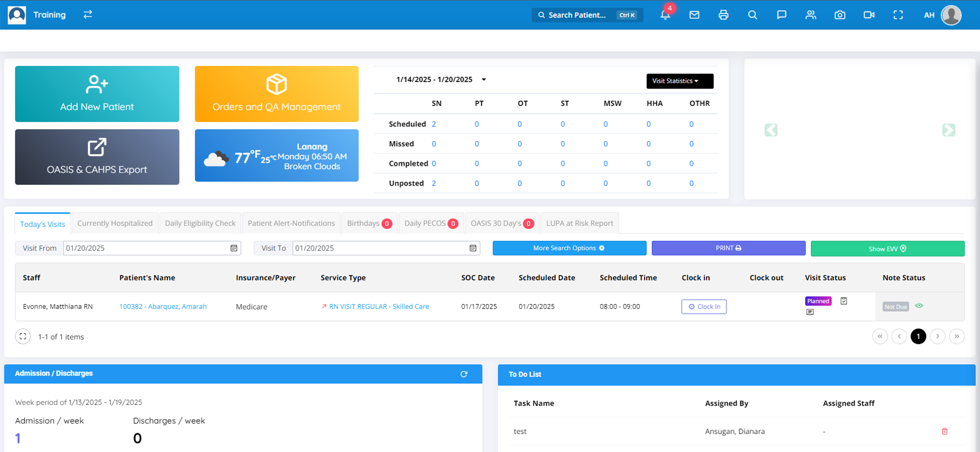
Task: Refresh the Admission / Discharges panel
Action: click(x=464, y=374)
